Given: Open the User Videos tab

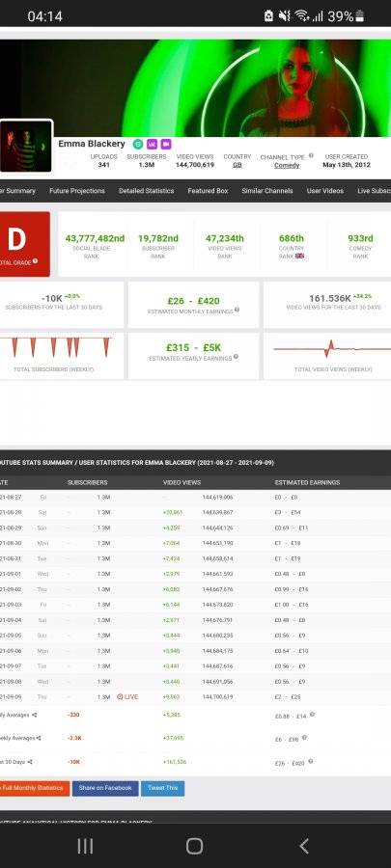Looking at the screenshot, I should click(x=325, y=190).
